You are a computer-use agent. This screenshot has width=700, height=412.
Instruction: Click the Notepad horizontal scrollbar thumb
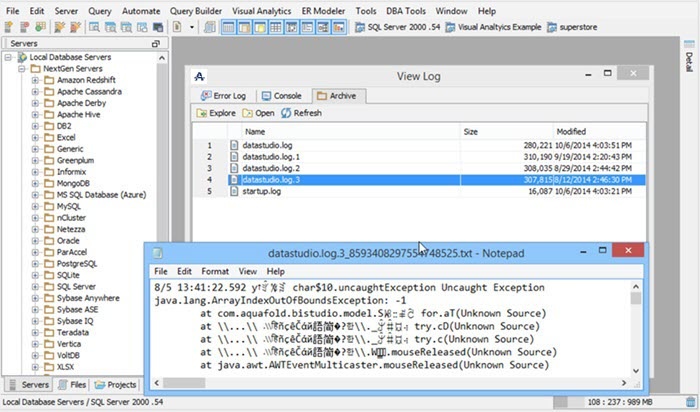pos(184,383)
